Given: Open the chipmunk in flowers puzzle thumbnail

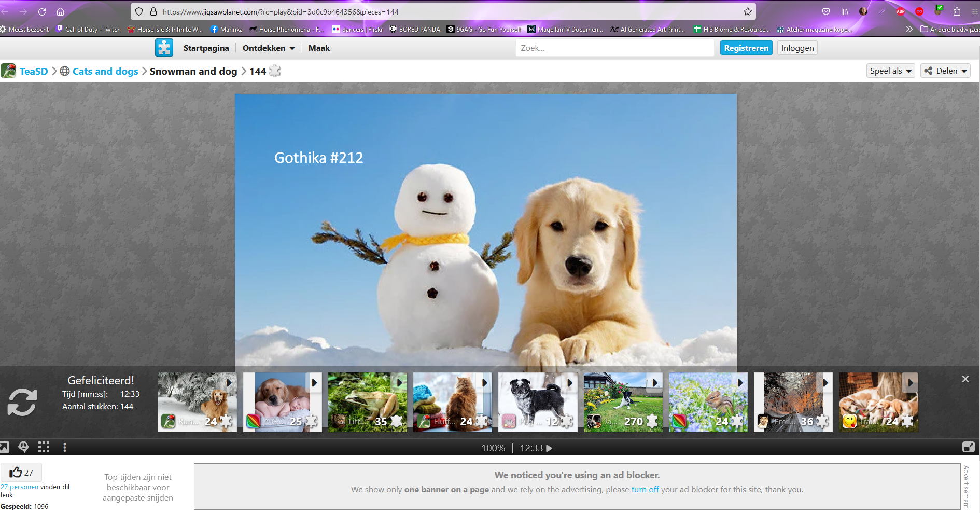Looking at the screenshot, I should [708, 402].
